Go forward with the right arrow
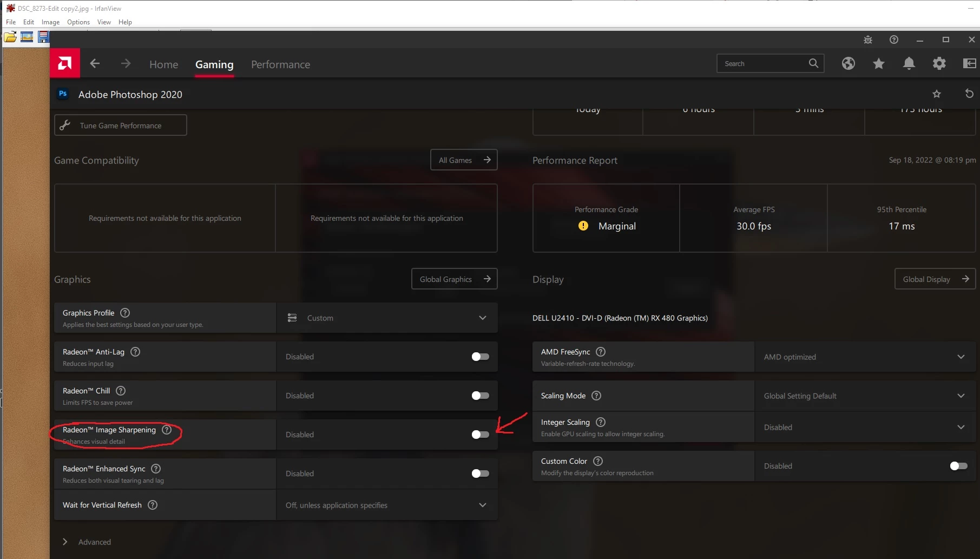The width and height of the screenshot is (980, 559). (126, 64)
